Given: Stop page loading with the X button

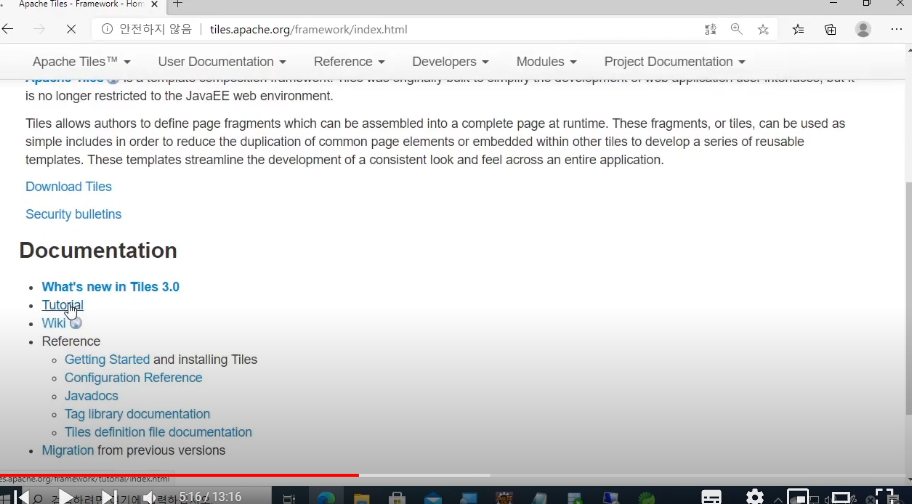Looking at the screenshot, I should pos(71,29).
